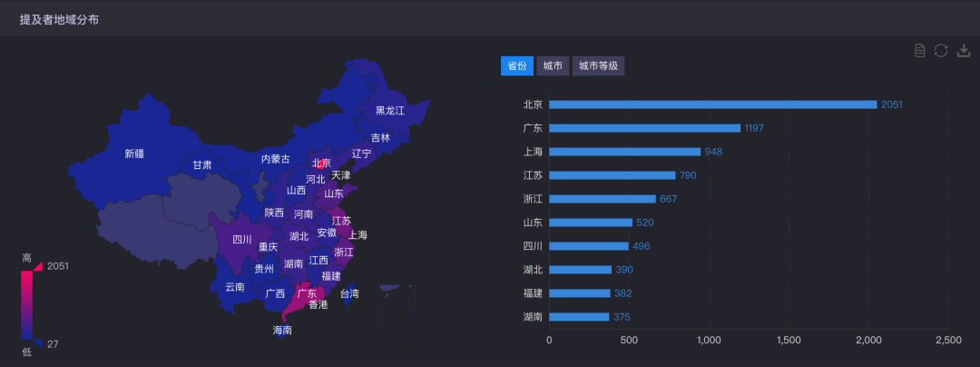This screenshot has width=980, height=367.
Task: Select 黑龙江 province on the map
Action: (390, 111)
